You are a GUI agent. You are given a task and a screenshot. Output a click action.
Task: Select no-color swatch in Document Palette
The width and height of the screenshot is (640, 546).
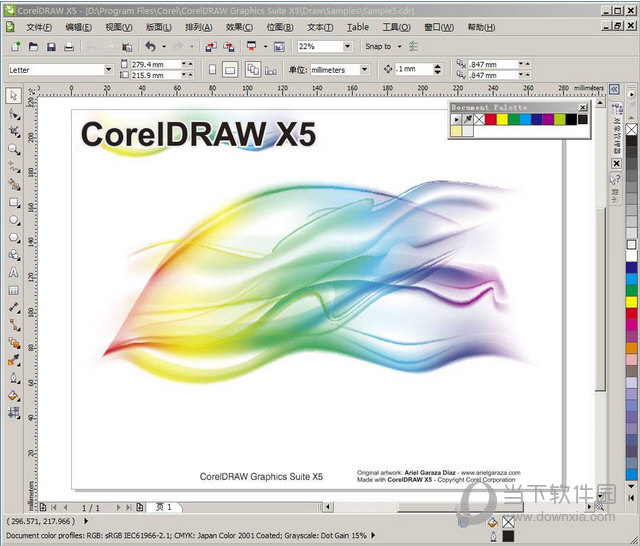pos(480,119)
